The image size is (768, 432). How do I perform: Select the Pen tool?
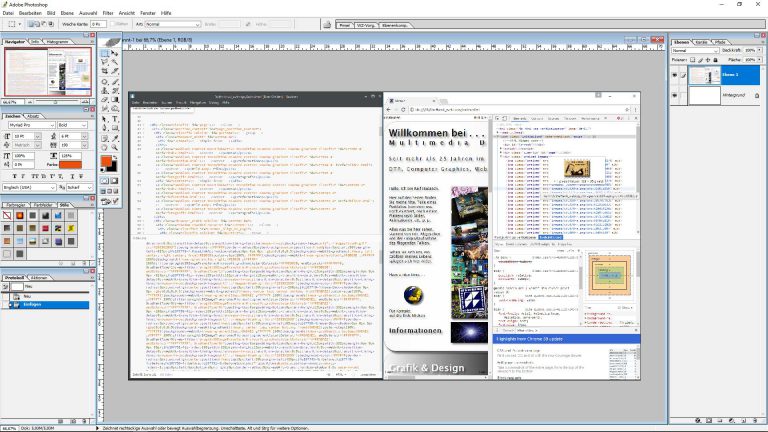tap(104, 127)
